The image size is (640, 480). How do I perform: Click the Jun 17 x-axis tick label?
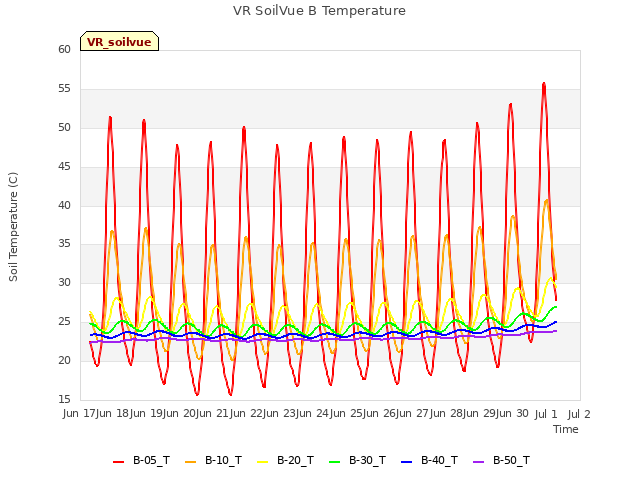pyautogui.click(x=80, y=414)
